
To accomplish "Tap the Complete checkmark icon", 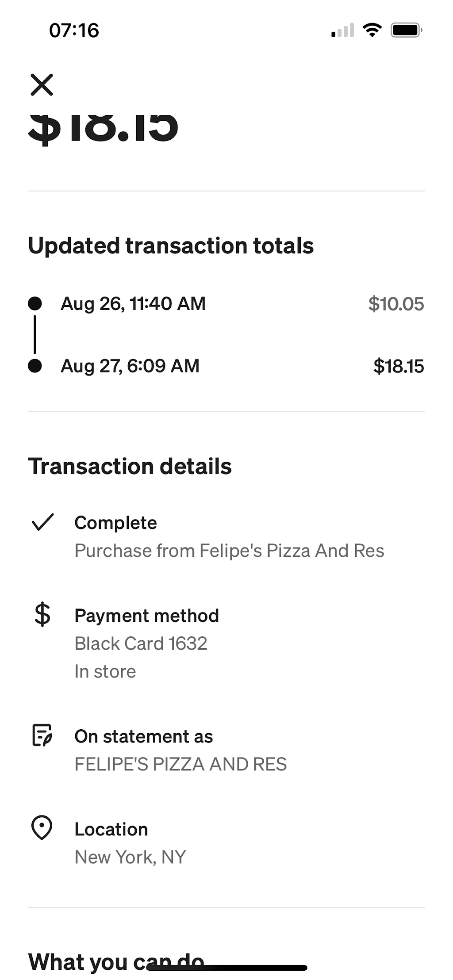I will tap(43, 522).
